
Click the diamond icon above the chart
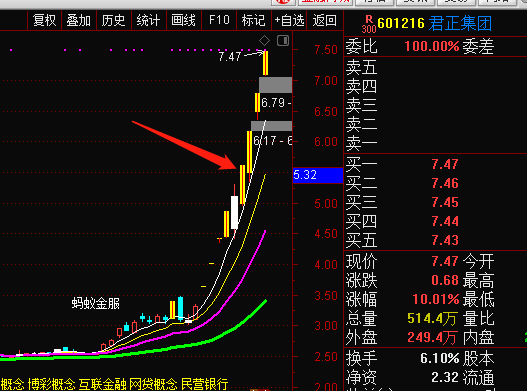pos(265,41)
